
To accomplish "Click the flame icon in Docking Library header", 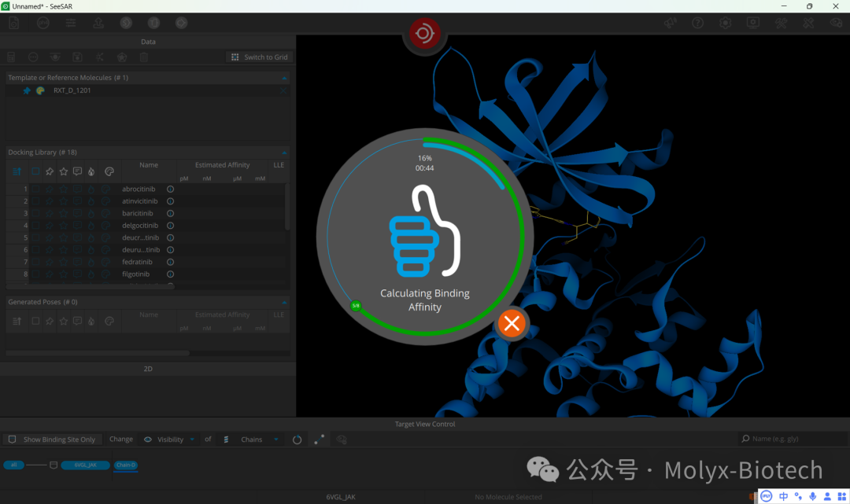I will point(91,171).
